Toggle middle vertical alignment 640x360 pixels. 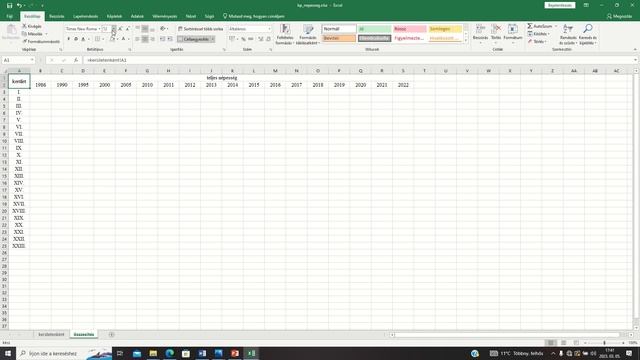click(145, 29)
